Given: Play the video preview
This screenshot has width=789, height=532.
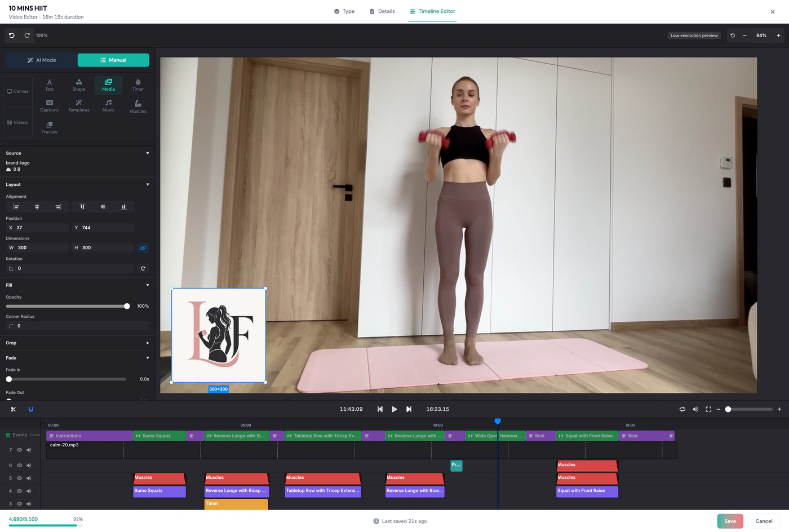Looking at the screenshot, I should tap(394, 409).
